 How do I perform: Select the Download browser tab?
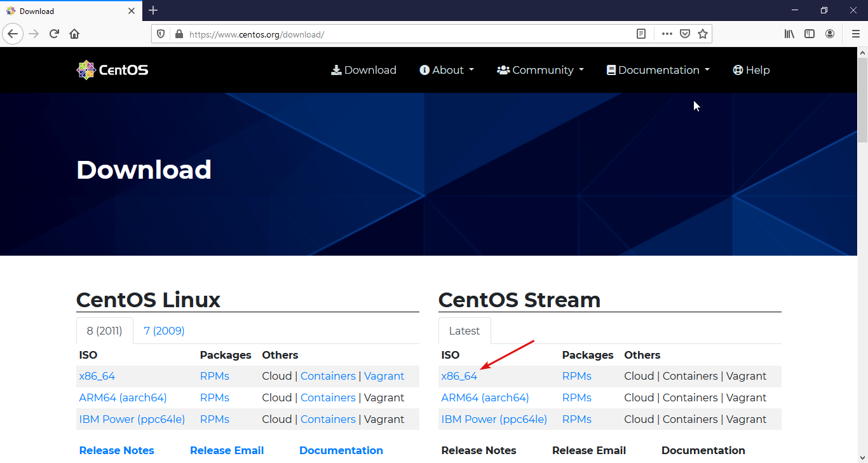click(71, 11)
